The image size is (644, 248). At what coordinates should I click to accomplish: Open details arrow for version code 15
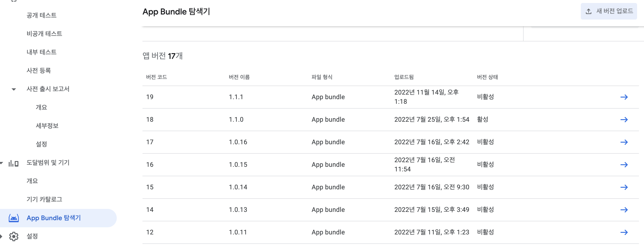pyautogui.click(x=624, y=187)
